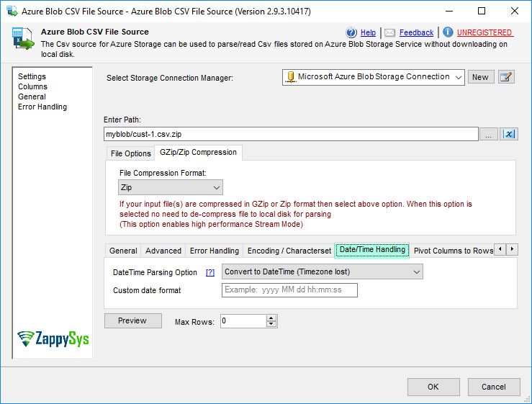The height and width of the screenshot is (404, 532).
Task: Expand the File Compression Format dropdown
Action: 171,187
